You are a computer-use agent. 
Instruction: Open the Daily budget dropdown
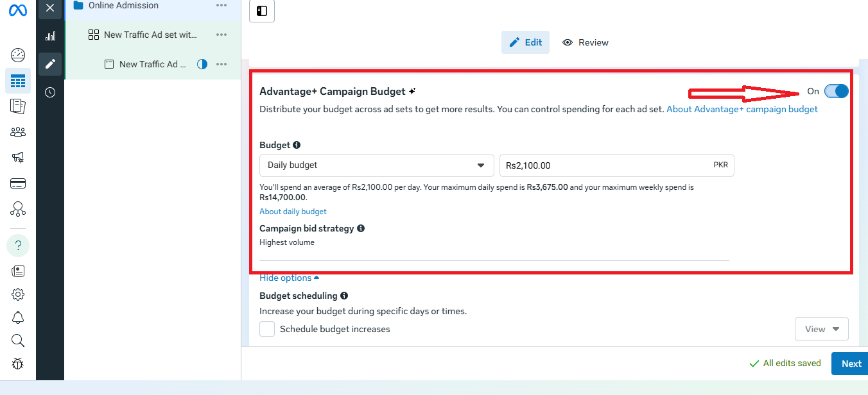(x=376, y=165)
